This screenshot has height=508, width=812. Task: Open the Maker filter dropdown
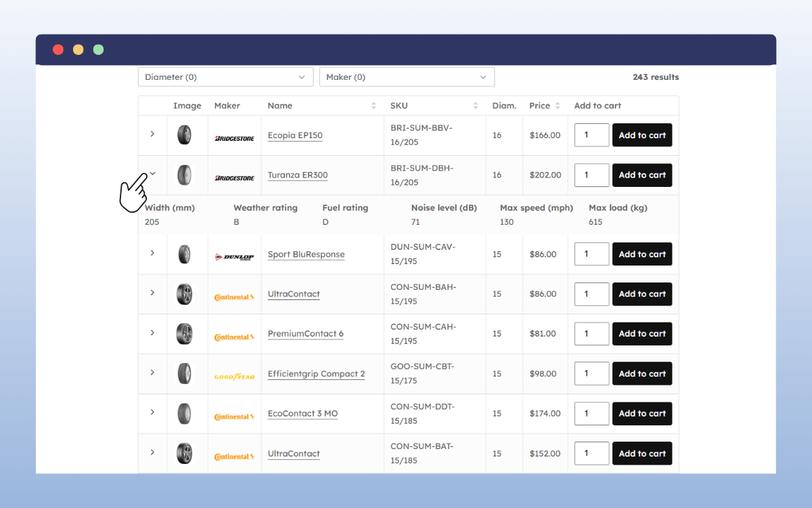tap(407, 77)
